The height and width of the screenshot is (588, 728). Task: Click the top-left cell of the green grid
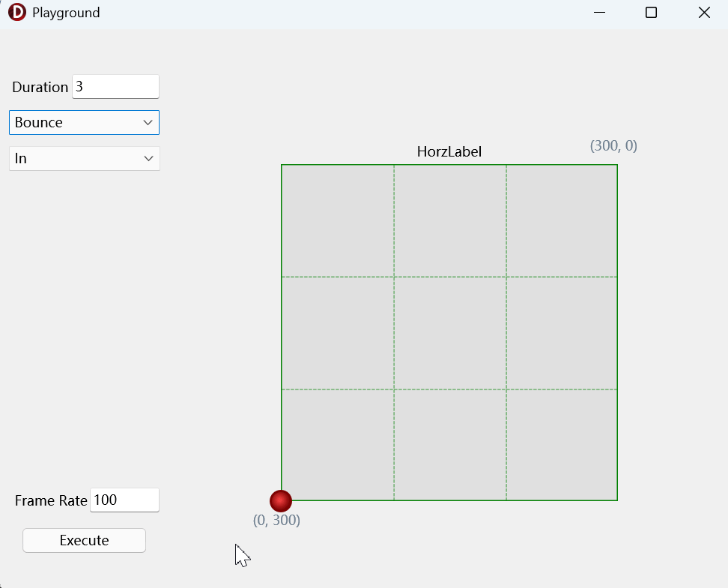(x=338, y=221)
